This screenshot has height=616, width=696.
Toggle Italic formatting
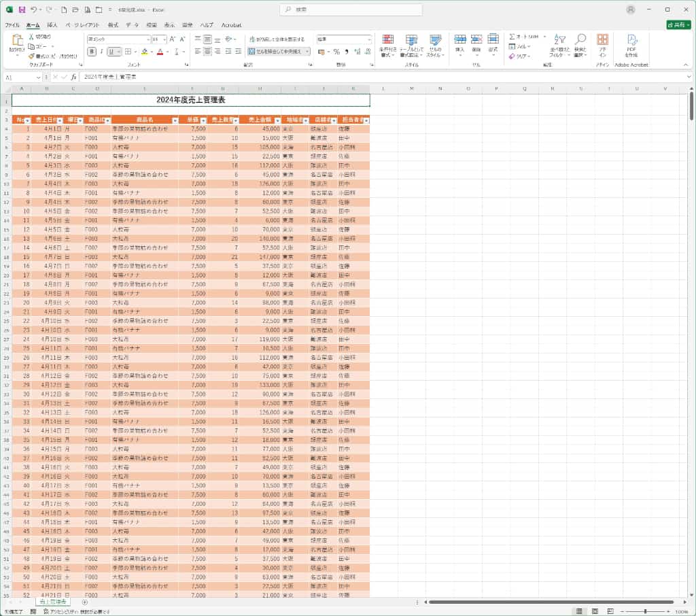click(x=102, y=52)
